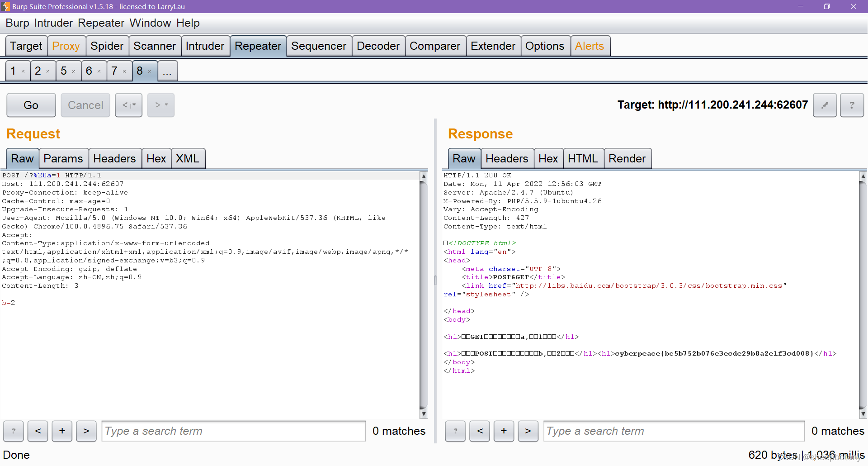Show response Headers view
This screenshot has width=868, height=466.
point(507,159)
